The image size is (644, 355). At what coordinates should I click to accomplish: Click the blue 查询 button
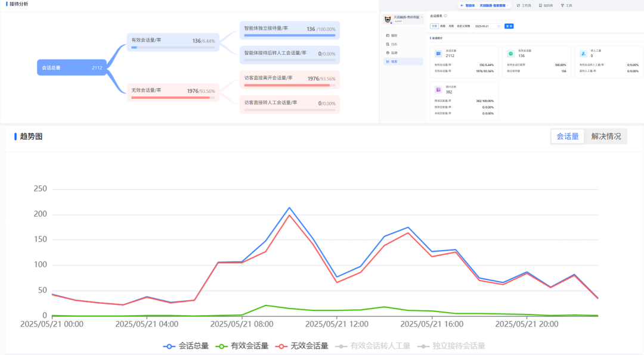click(x=509, y=26)
